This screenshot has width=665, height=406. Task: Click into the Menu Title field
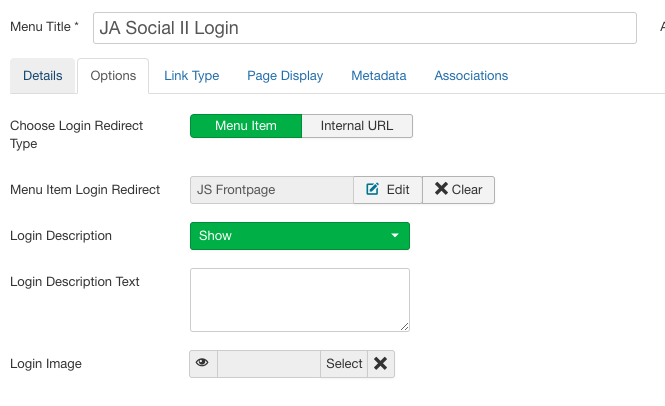click(x=364, y=28)
